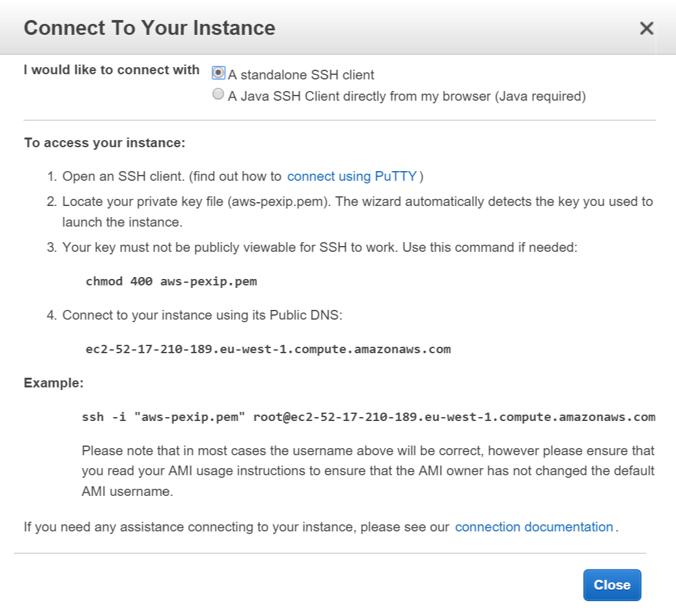
Task: Click the 'A standalone SSH client' label text
Action: click(x=301, y=75)
